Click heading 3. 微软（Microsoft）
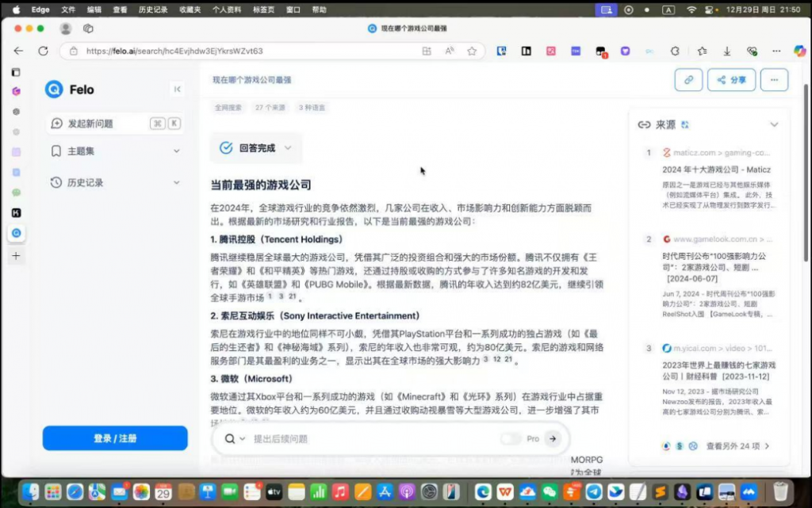Screen dimensions: 812x508 click(x=251, y=379)
